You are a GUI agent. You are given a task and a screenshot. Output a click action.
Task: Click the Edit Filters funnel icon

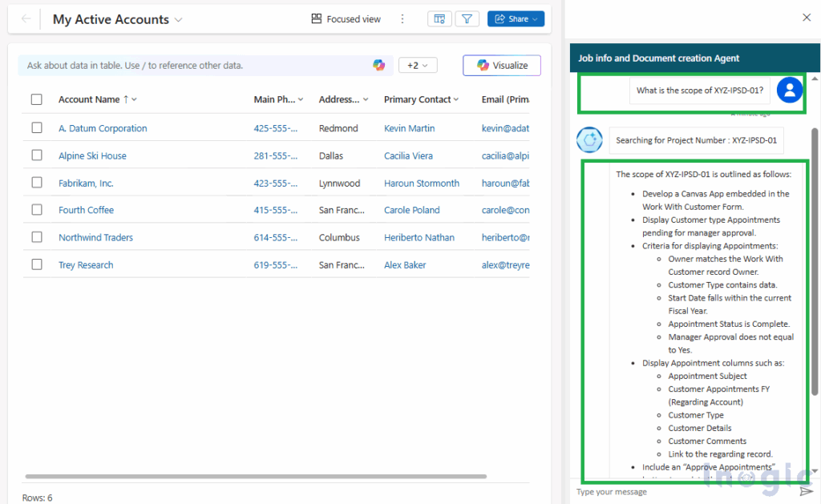(x=467, y=18)
